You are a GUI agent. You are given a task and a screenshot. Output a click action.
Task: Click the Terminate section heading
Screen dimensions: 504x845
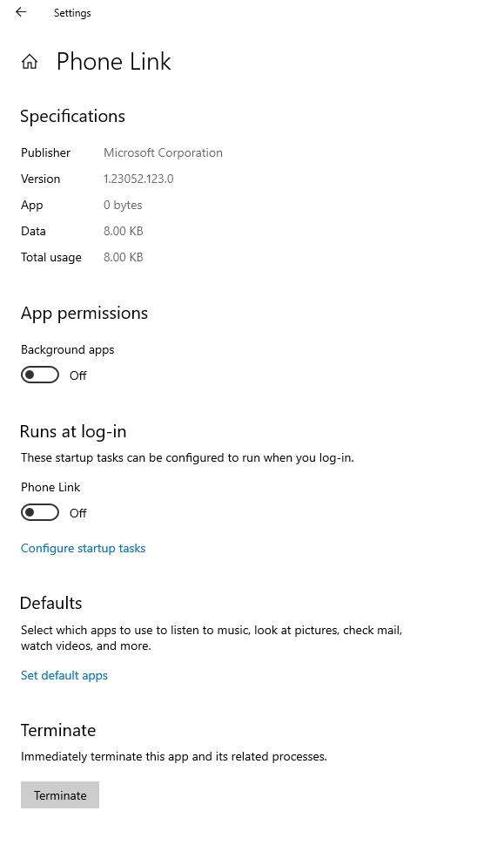tap(58, 730)
